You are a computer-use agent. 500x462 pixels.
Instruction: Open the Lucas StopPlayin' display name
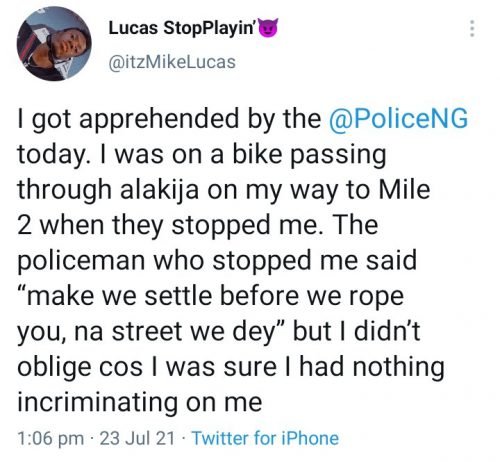[183, 28]
